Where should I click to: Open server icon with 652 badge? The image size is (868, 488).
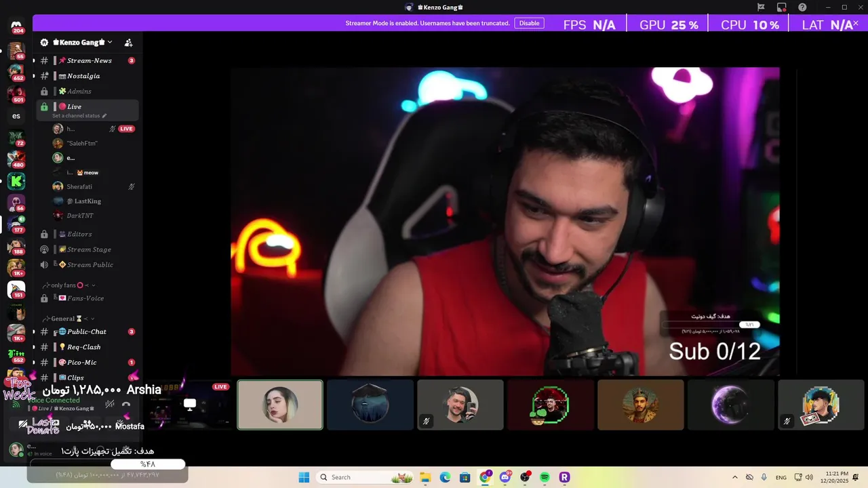[16, 71]
